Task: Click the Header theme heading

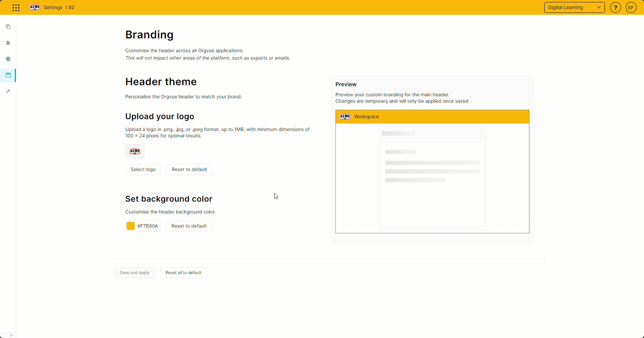Action: pyautogui.click(x=161, y=82)
